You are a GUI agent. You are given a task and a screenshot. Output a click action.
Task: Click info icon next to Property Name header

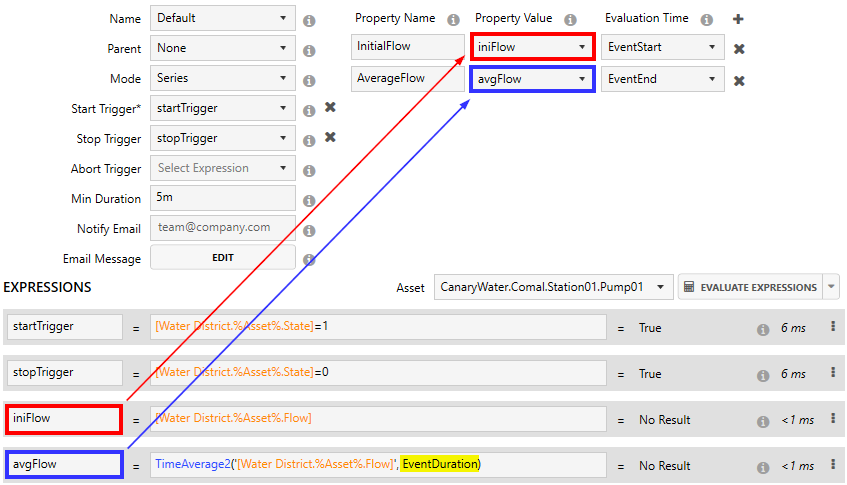pyautogui.click(x=453, y=20)
